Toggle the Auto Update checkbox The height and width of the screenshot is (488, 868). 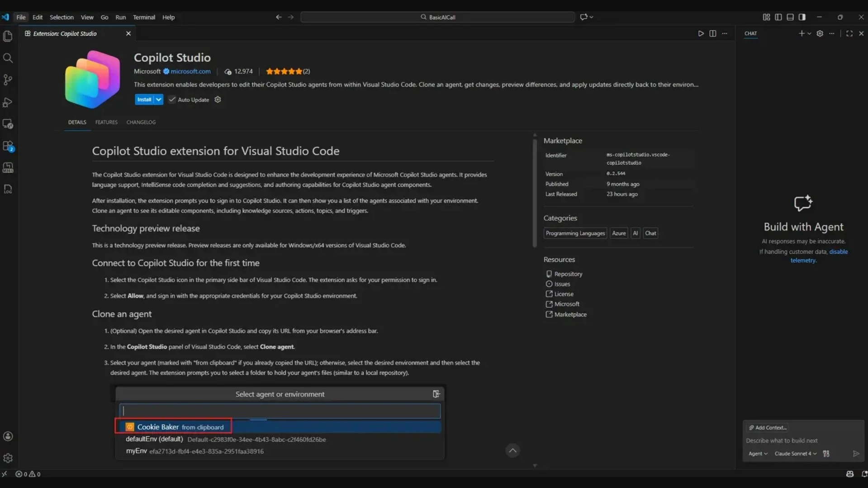pyautogui.click(x=172, y=99)
